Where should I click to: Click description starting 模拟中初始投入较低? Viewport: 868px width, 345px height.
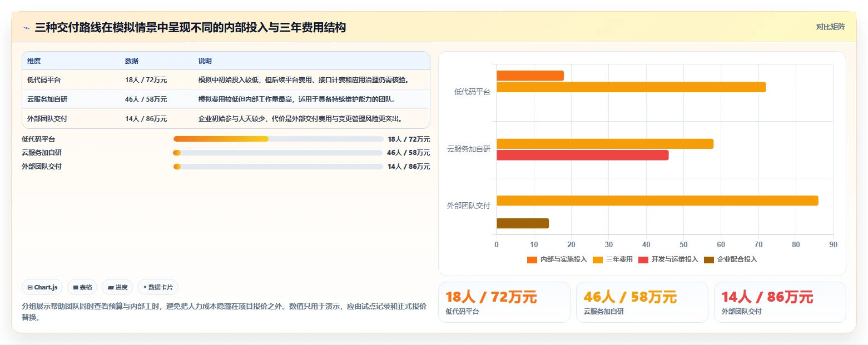coord(304,80)
